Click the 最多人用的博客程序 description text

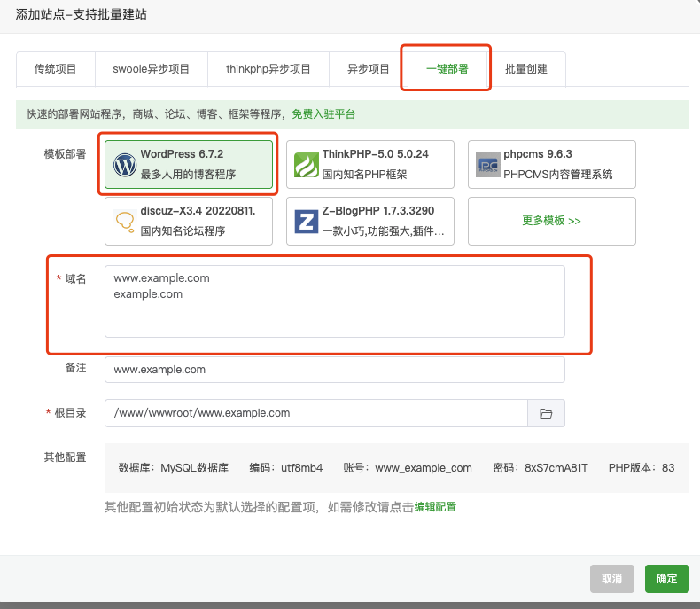188,175
